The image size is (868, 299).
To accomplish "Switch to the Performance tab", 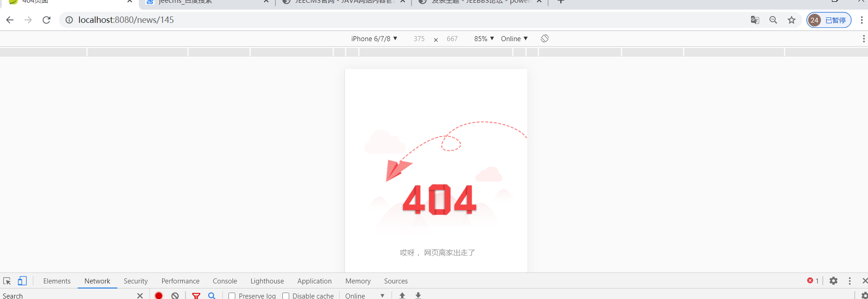I will click(x=180, y=281).
